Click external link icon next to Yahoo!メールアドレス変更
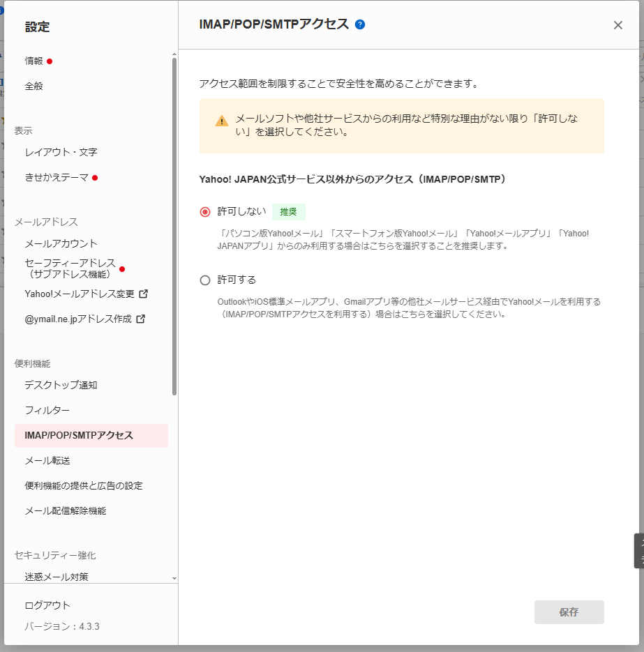The image size is (644, 652). 144,294
